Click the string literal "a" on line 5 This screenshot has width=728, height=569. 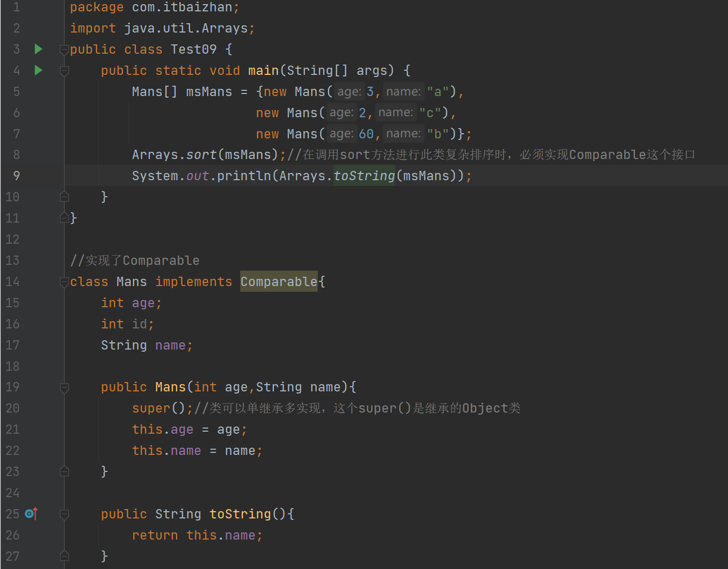point(438,92)
